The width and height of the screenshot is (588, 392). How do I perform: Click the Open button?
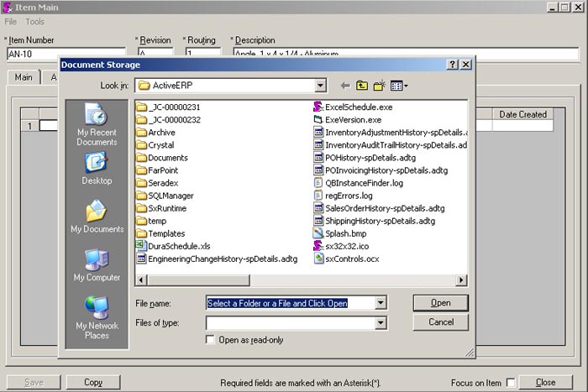(x=440, y=303)
